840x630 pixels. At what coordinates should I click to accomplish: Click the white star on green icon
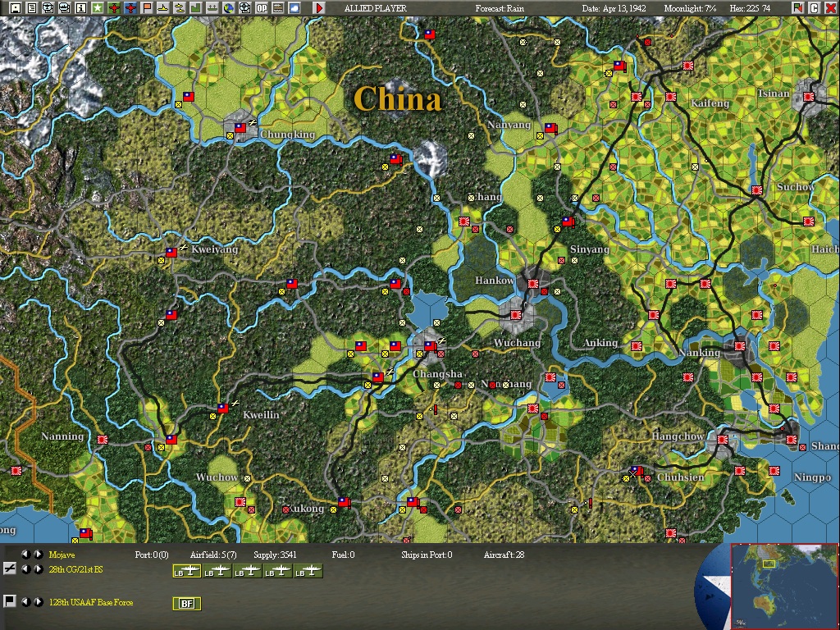tap(98, 8)
